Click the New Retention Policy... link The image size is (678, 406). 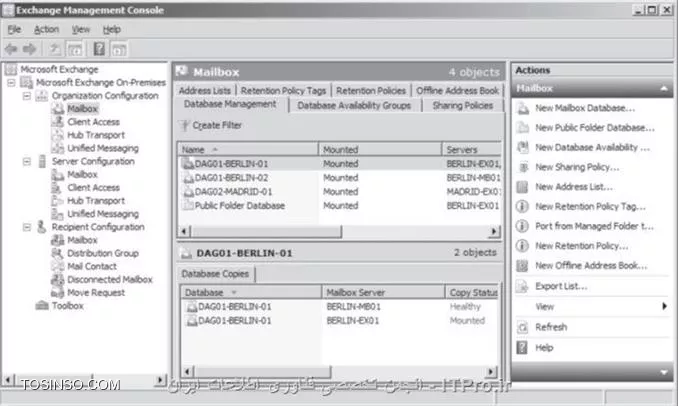click(582, 246)
